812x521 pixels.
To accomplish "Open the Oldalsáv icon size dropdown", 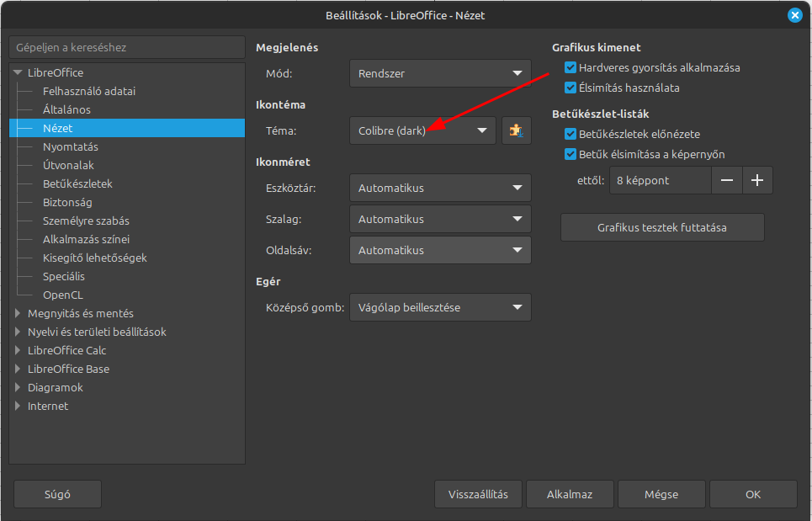I will (440, 250).
